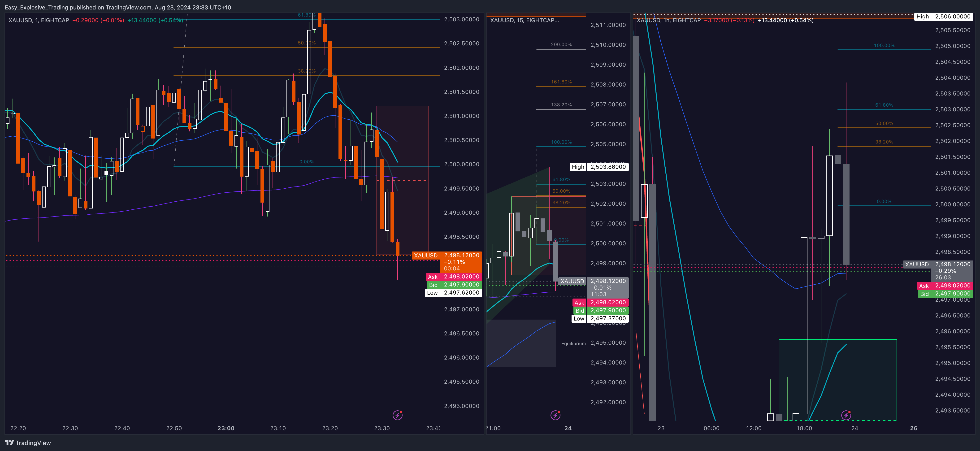Select the 0.00% Fibonacci label in 1-minute chart
Viewport: 980px width, 451px height.
click(307, 162)
